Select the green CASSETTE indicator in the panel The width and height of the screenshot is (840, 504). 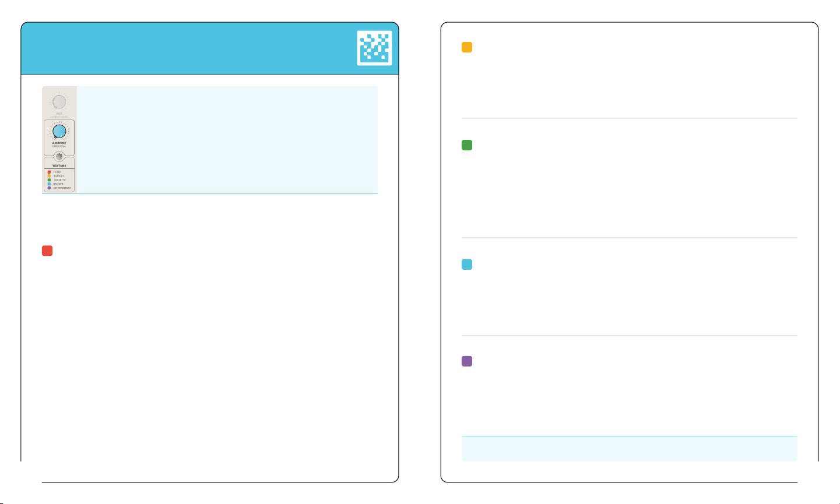click(49, 180)
